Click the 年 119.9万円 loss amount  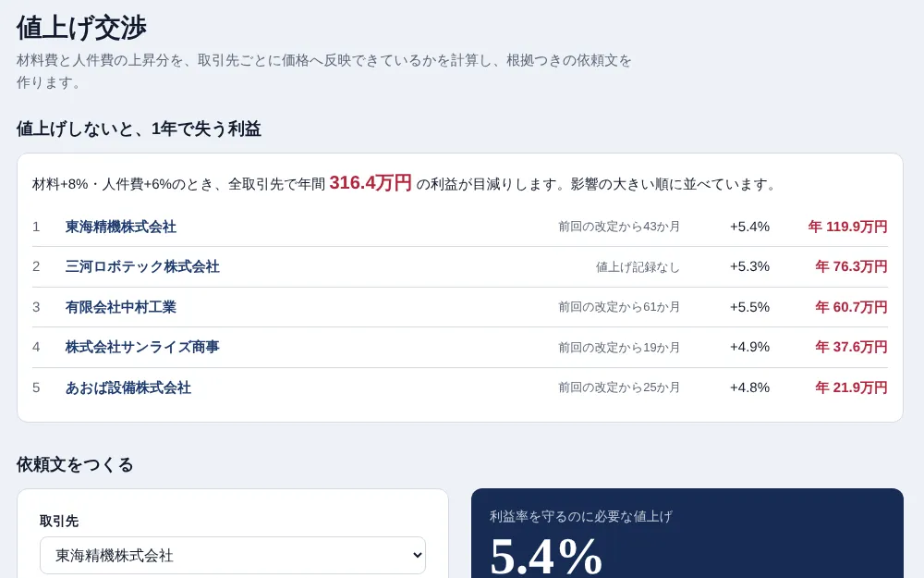point(847,227)
